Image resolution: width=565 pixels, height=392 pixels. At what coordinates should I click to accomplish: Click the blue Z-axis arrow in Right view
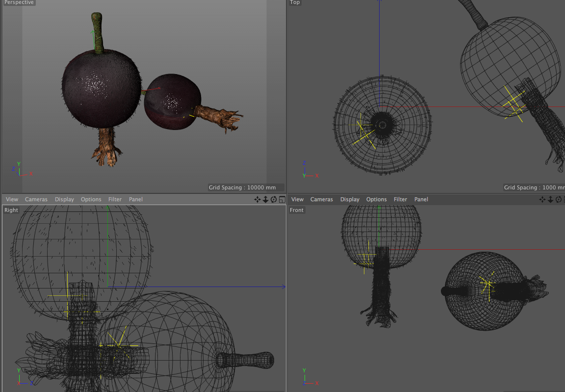click(282, 287)
